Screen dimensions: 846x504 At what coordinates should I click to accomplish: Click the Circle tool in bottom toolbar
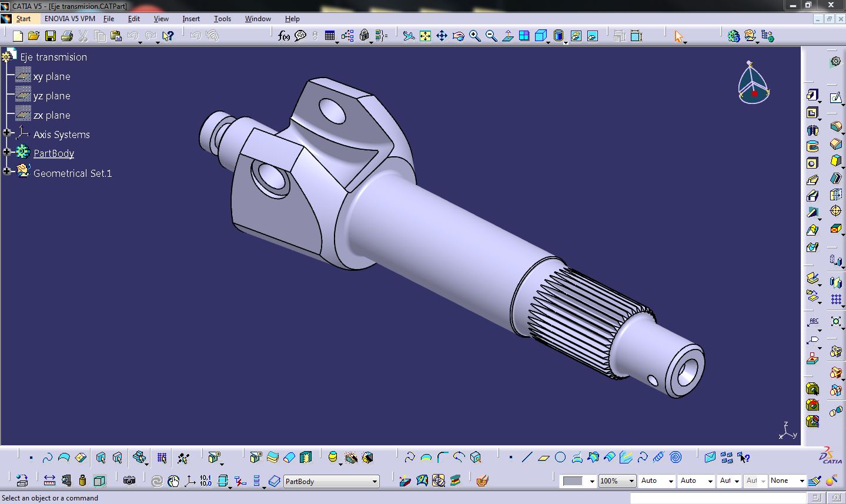pos(560,457)
